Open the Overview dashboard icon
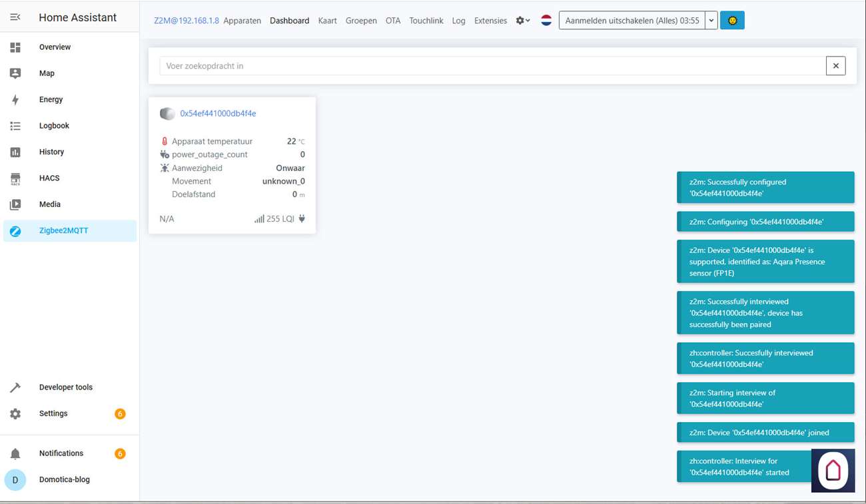 coord(15,47)
